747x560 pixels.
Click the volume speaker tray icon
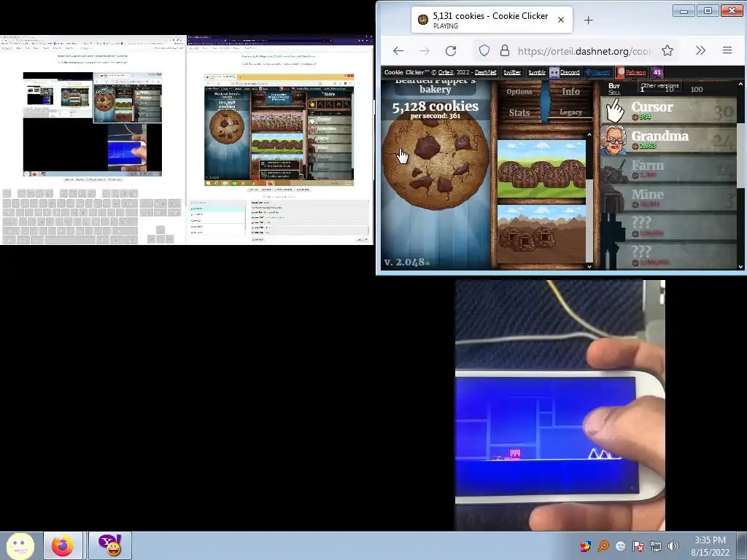[673, 546]
